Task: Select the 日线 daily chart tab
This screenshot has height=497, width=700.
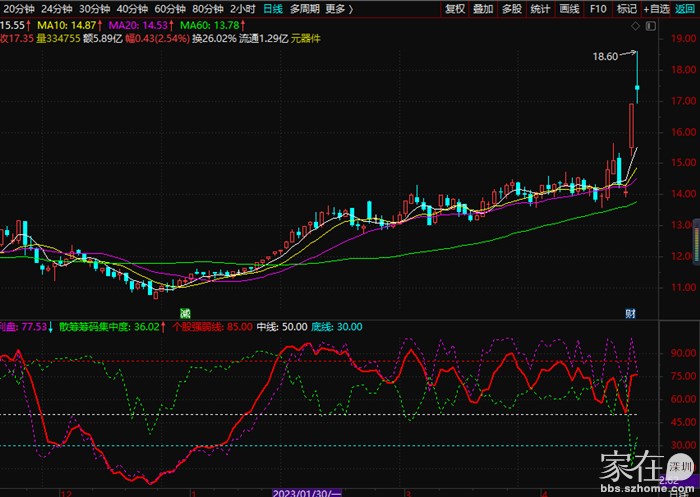Action: 272,9
